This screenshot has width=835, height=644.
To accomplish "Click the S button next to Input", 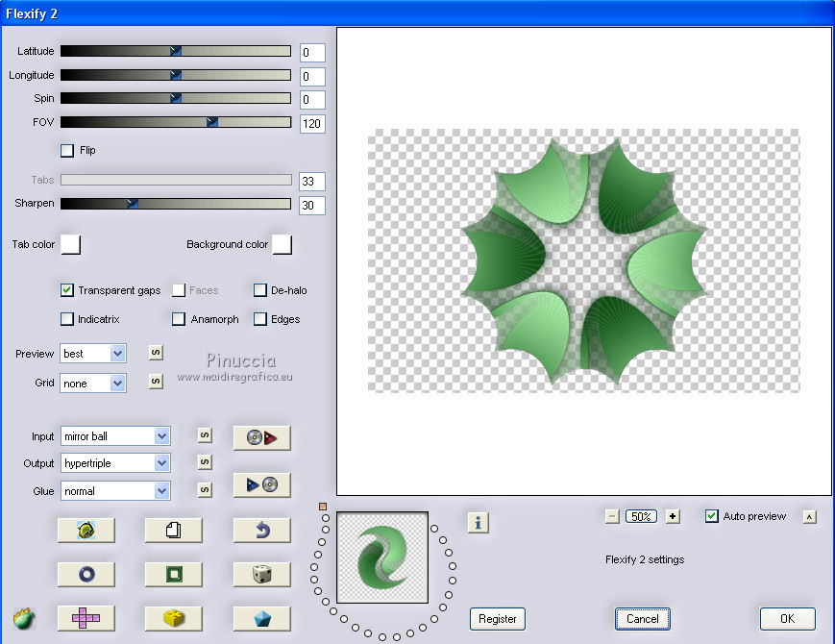I will coord(205,435).
